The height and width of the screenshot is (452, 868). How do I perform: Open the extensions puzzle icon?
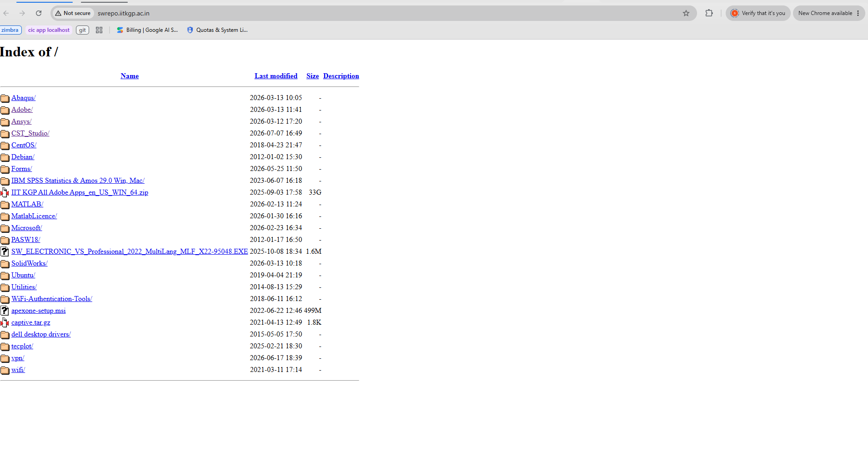(x=709, y=13)
